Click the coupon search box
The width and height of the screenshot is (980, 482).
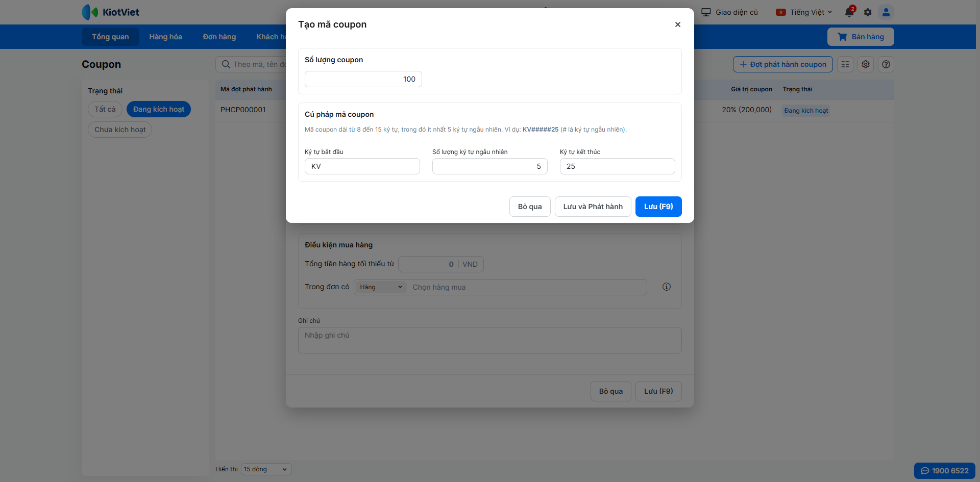[251, 64]
